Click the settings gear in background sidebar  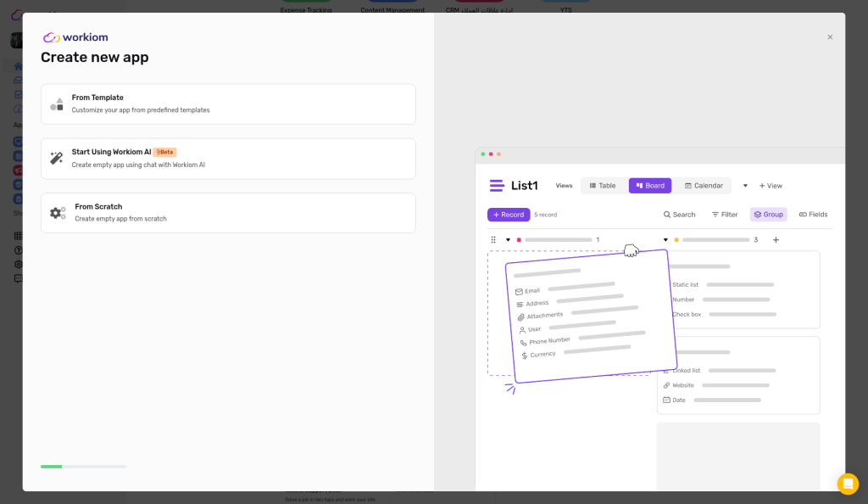[x=18, y=265]
